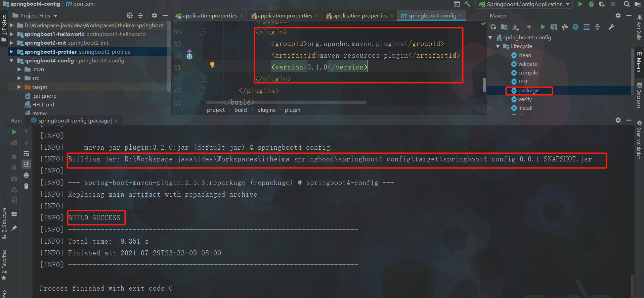644x298 pixels.
Task: Expand springboot2-init project node
Action: click(12, 43)
